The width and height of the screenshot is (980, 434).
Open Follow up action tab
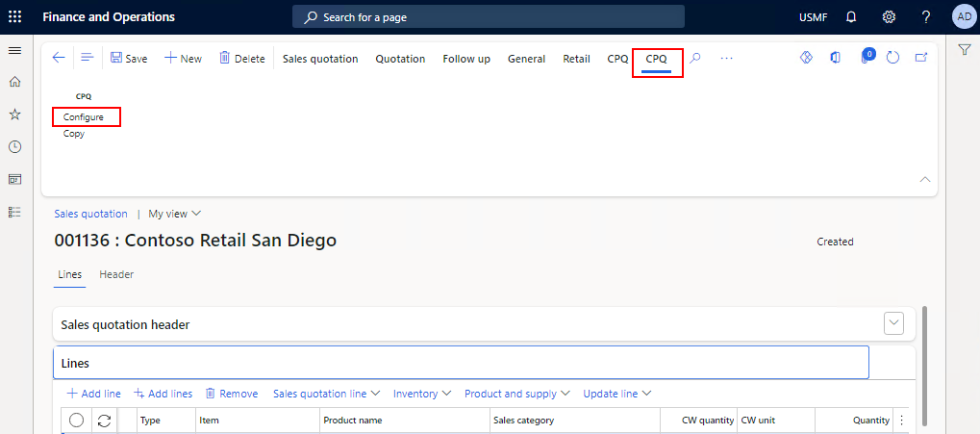(466, 59)
